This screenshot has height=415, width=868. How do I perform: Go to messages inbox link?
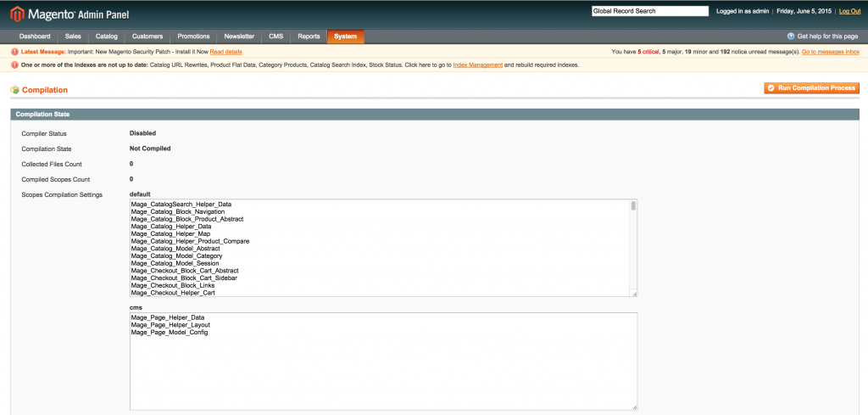pyautogui.click(x=831, y=52)
